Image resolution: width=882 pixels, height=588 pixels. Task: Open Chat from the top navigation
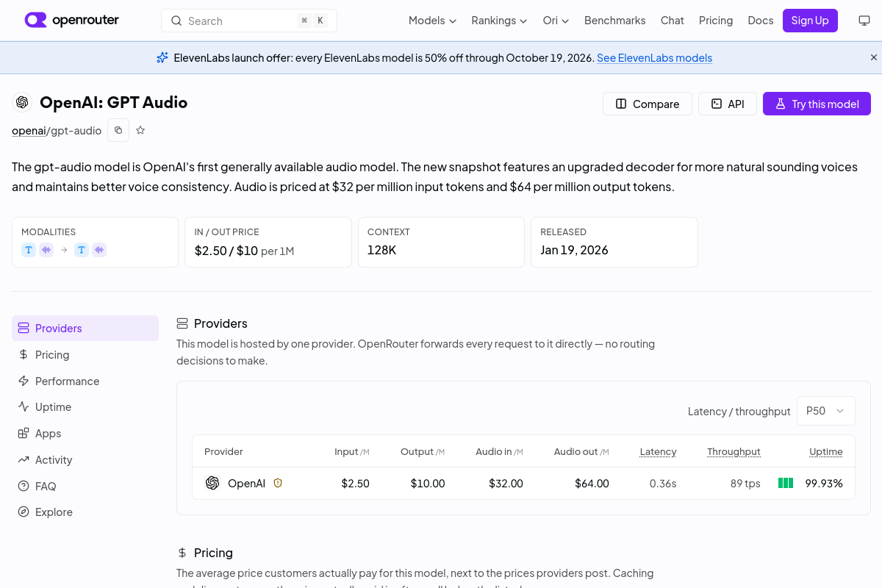point(673,21)
